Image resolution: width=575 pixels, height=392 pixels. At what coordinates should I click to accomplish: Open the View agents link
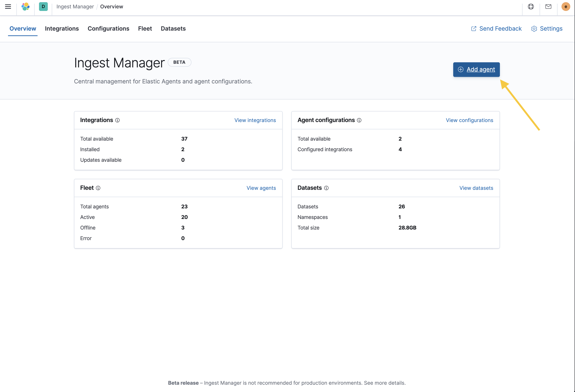261,188
